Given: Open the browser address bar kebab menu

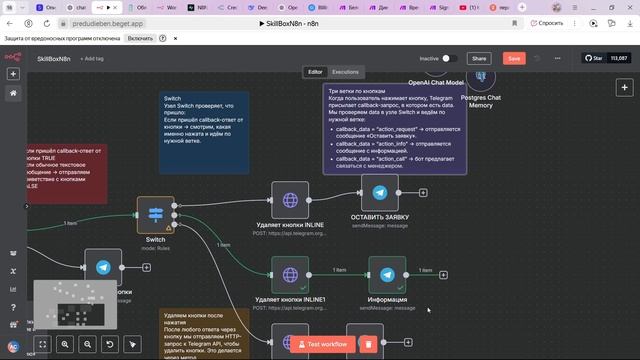Looking at the screenshot, I should [575, 24].
